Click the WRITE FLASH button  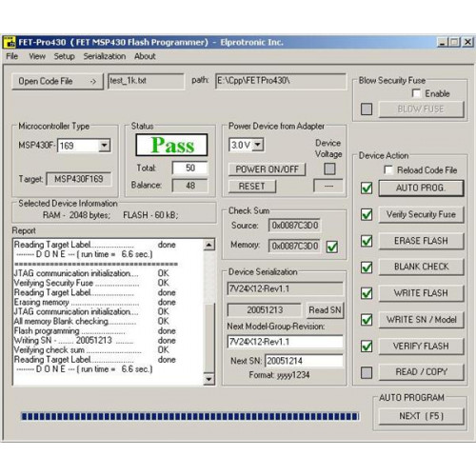pos(421,293)
